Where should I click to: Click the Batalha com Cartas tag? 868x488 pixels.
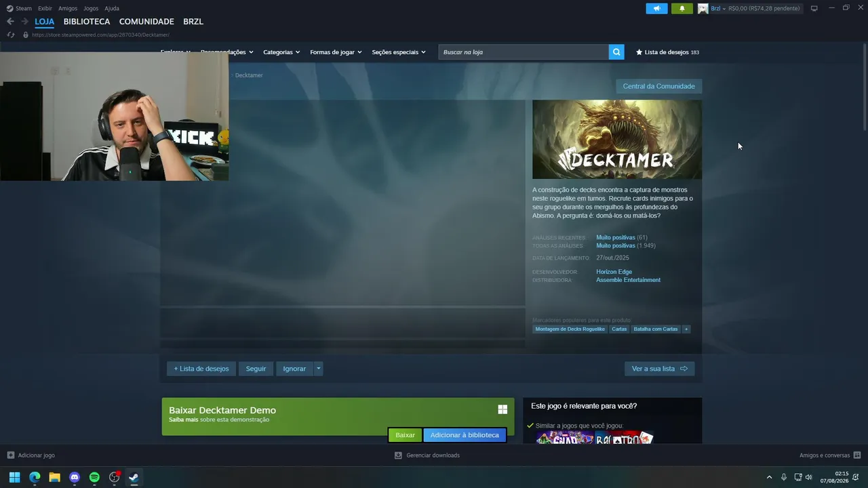(x=655, y=329)
